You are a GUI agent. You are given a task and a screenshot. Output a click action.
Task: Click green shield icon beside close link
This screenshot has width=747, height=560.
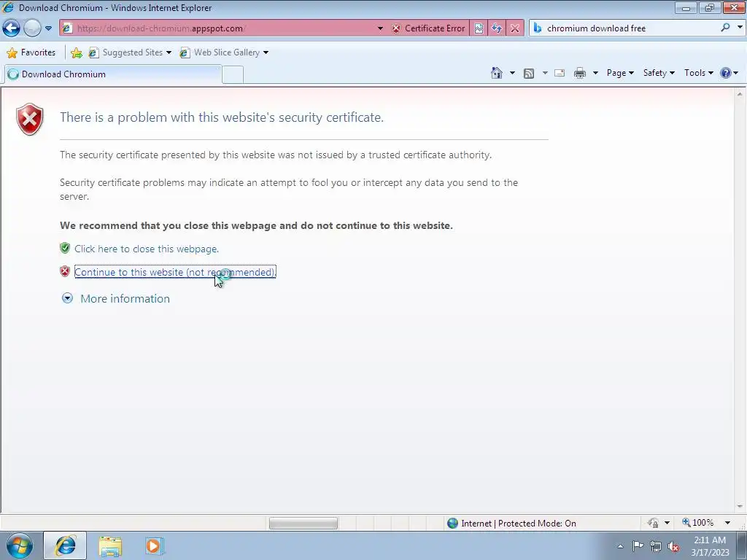65,248
